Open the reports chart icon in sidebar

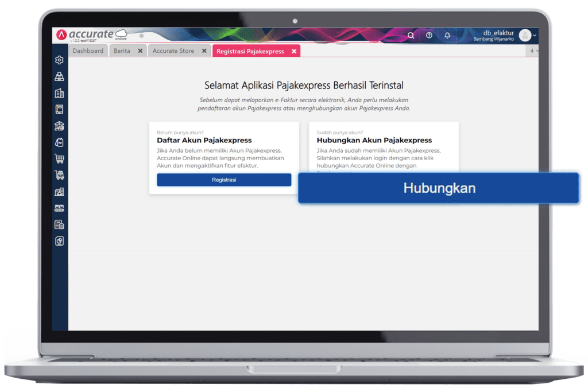59,241
